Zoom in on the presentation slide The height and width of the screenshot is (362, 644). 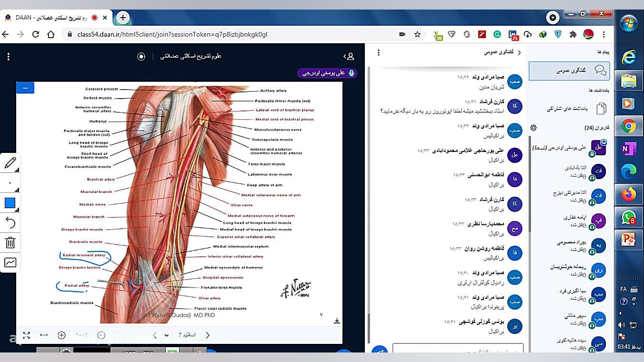click(61, 335)
